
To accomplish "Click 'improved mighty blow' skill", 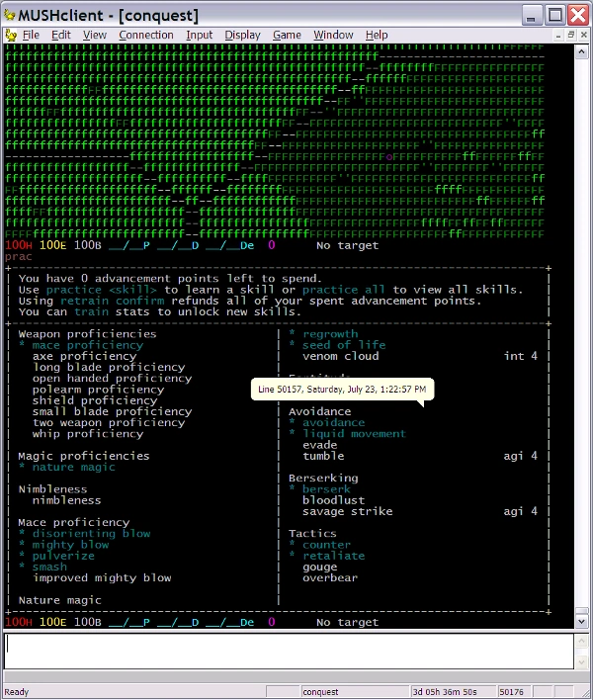I will (x=102, y=578).
